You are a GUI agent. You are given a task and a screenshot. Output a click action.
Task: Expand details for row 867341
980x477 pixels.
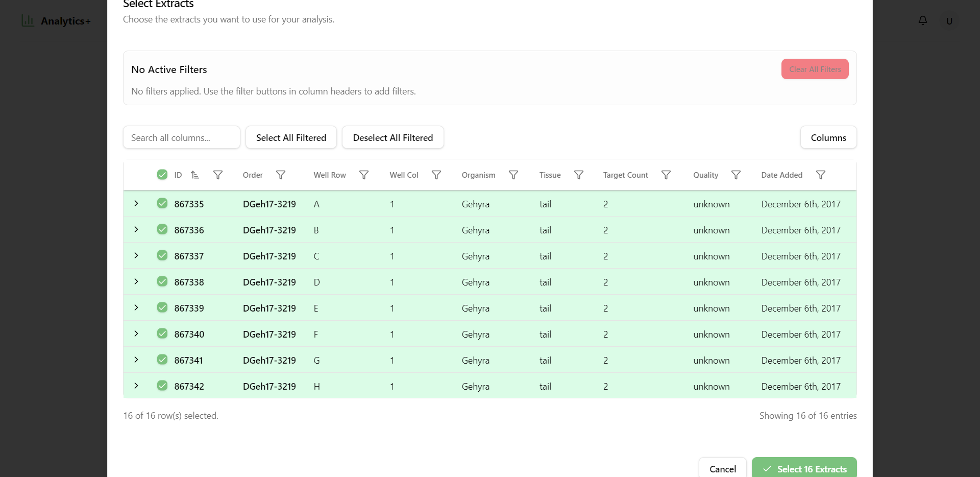click(x=136, y=360)
